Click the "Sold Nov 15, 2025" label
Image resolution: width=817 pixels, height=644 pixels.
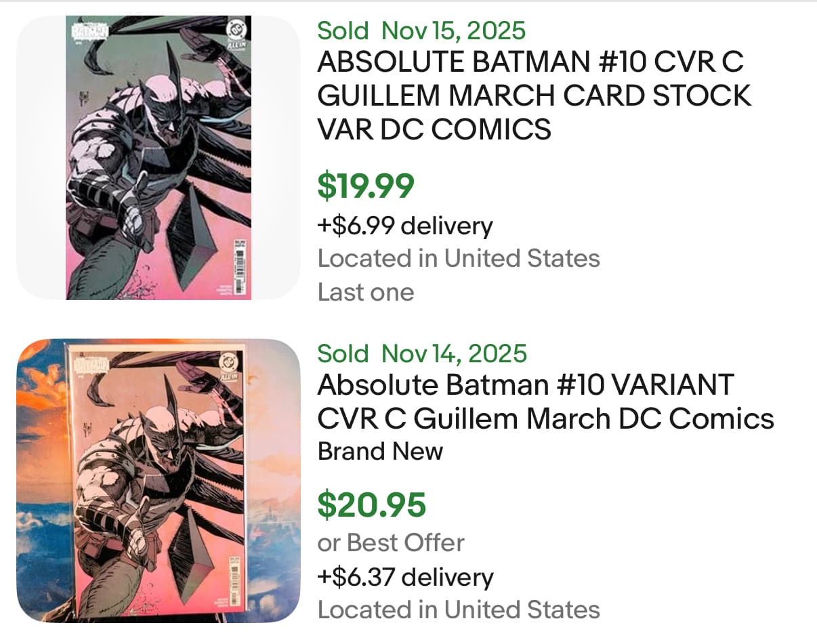click(x=421, y=30)
